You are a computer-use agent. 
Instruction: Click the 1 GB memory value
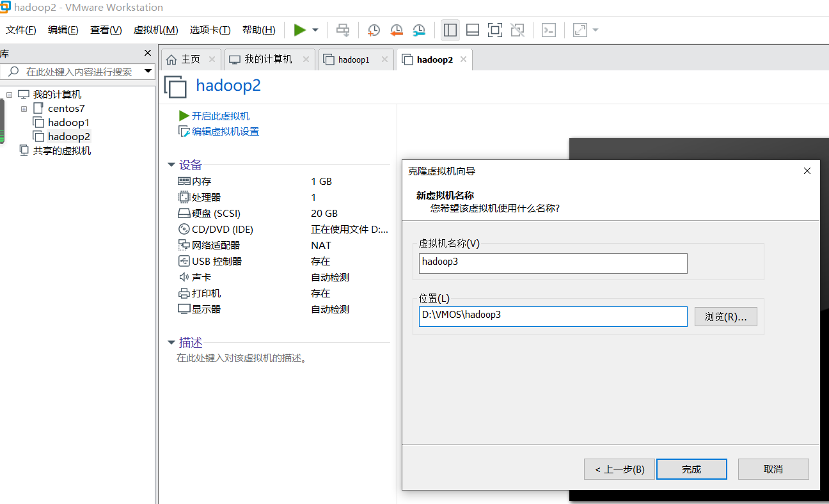click(322, 182)
